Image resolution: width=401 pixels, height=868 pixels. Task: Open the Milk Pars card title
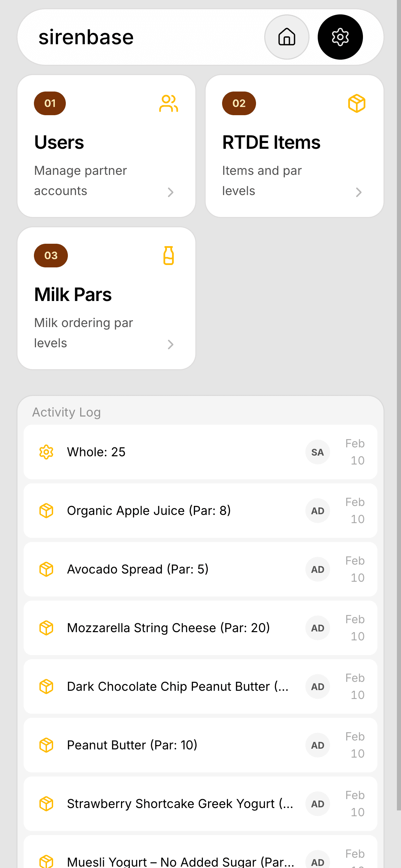click(x=73, y=295)
